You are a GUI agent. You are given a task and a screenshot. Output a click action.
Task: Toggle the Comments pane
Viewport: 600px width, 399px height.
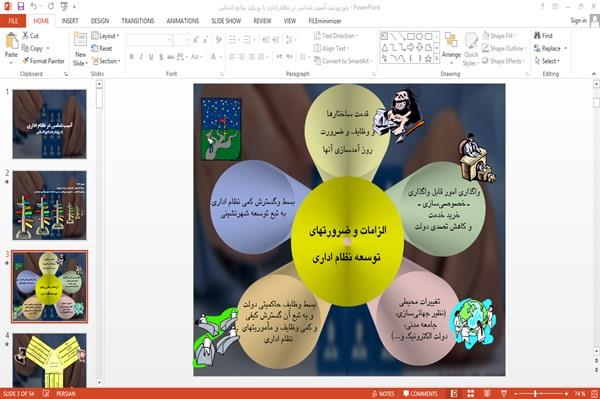point(420,394)
